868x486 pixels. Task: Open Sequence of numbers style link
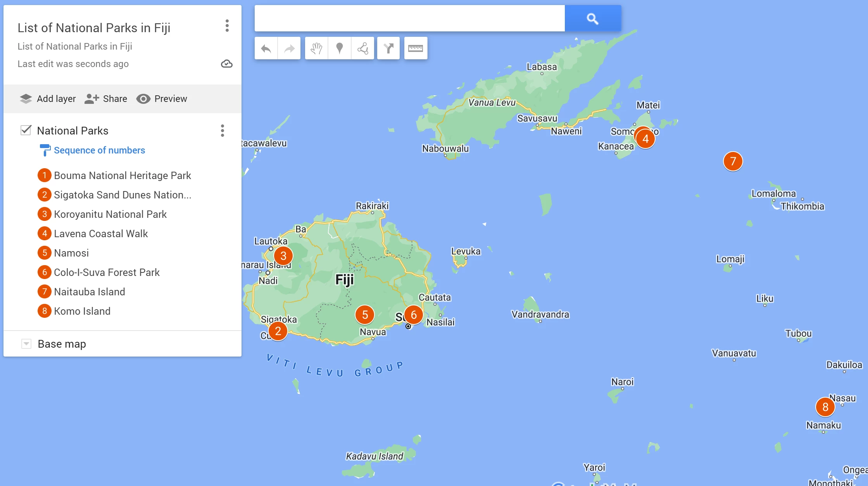click(99, 150)
